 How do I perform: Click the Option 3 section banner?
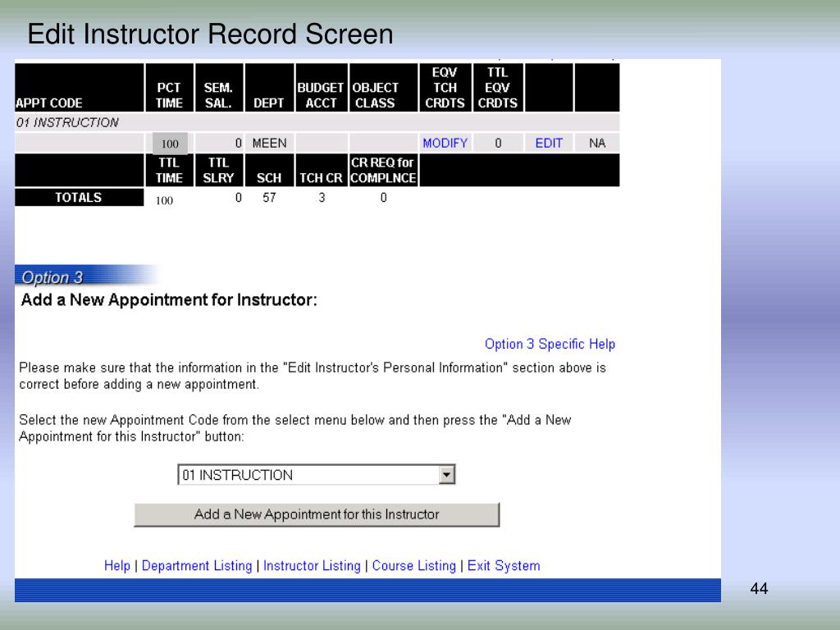click(x=85, y=276)
